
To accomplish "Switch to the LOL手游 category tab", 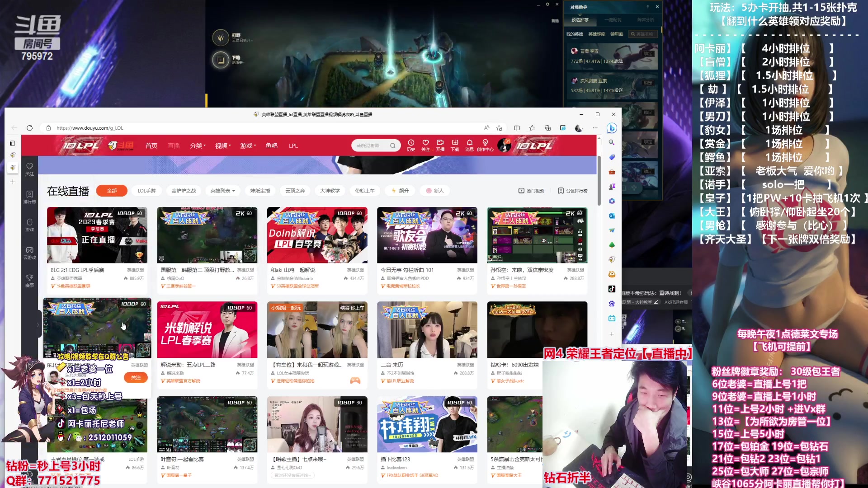I will point(146,191).
